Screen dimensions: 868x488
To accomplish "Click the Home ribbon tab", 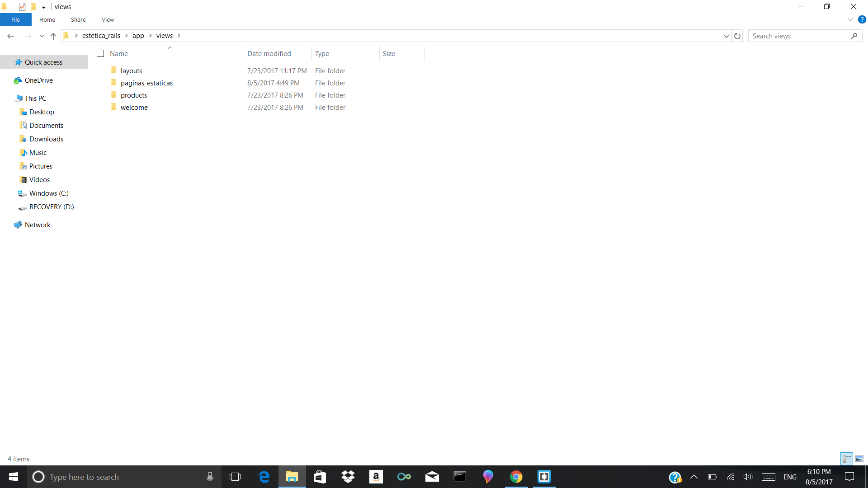I will pyautogui.click(x=47, y=20).
